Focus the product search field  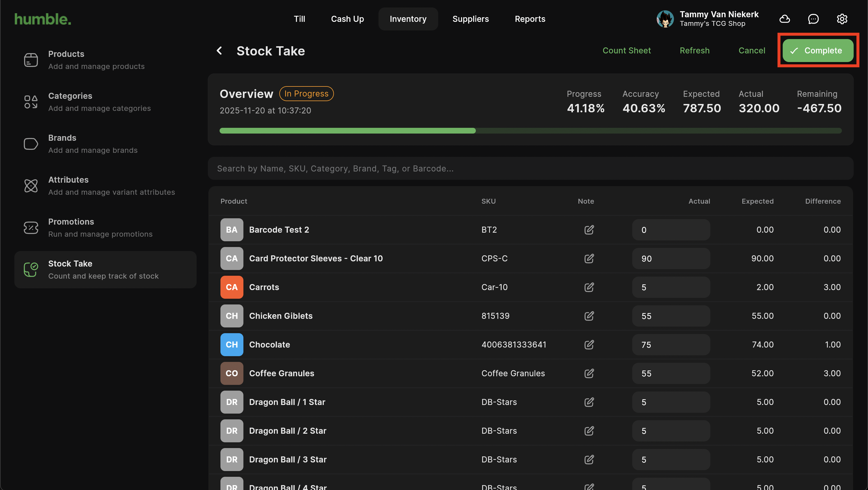pos(530,169)
